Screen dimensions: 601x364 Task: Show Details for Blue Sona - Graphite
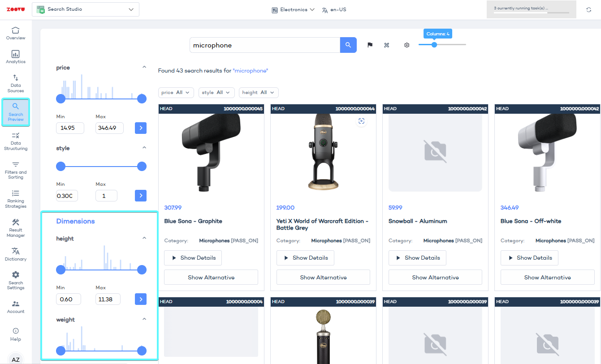(193, 257)
